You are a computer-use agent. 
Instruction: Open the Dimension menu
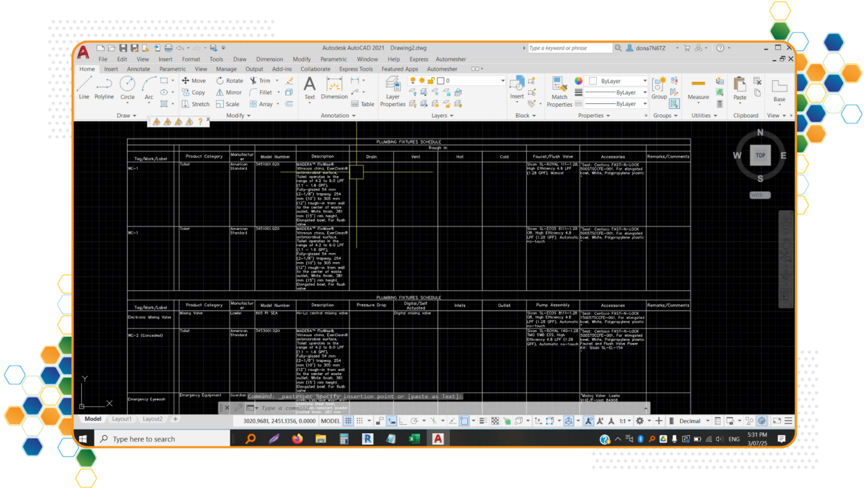[270, 59]
